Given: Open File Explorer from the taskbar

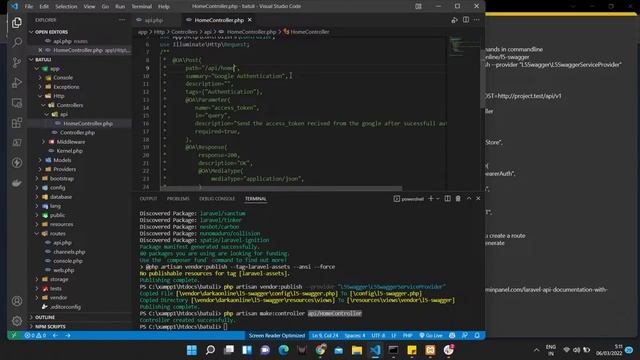Looking at the screenshot, I should tap(357, 350).
